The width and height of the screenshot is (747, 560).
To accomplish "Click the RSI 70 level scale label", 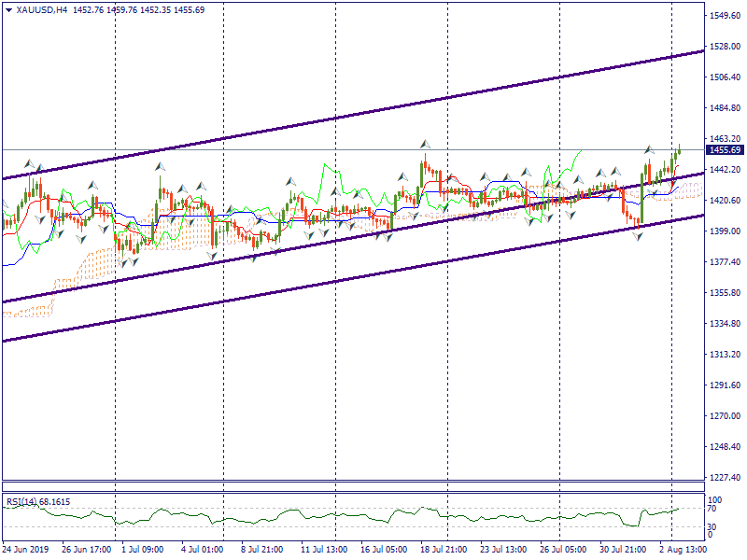I will (712, 510).
